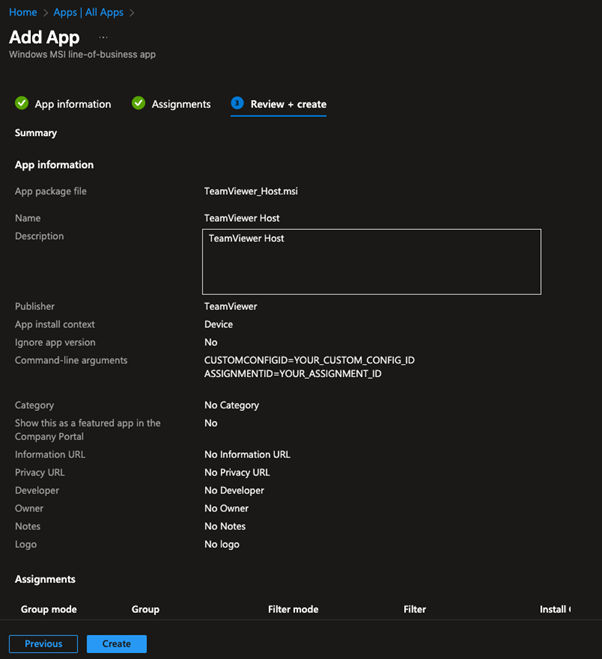Click the Assignments section heading
The image size is (602, 659).
coord(45,579)
